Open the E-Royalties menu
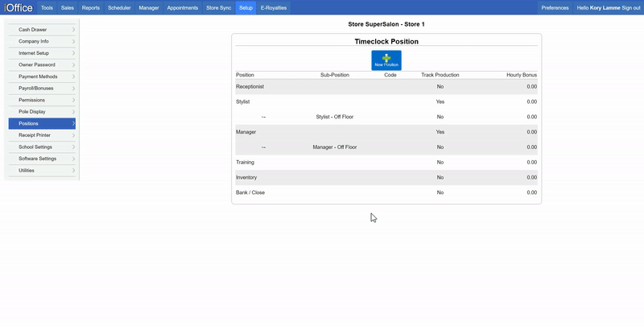The width and height of the screenshot is (644, 327). (x=274, y=8)
